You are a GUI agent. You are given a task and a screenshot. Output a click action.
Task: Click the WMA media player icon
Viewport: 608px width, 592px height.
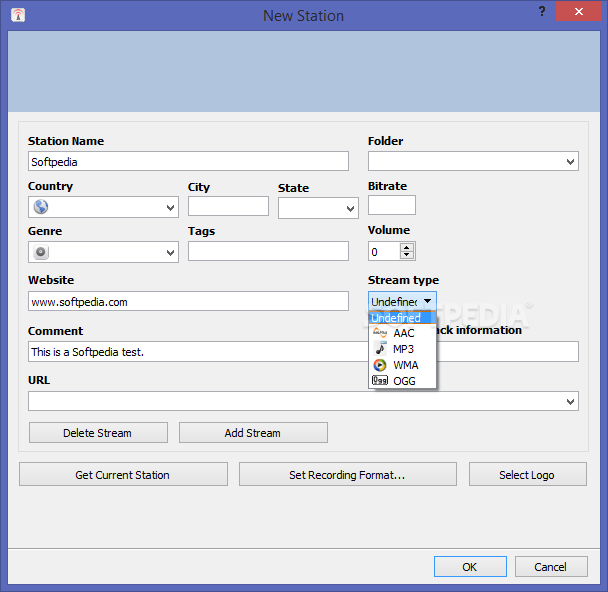(x=380, y=365)
